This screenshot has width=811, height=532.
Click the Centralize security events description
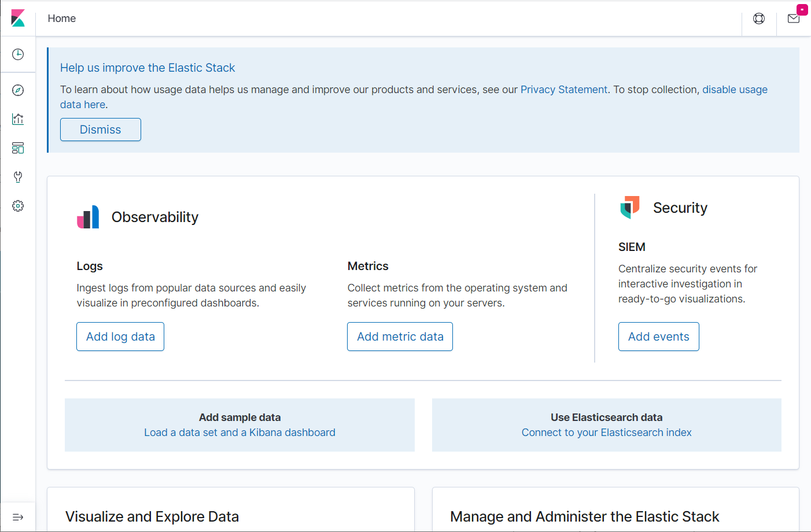point(688,284)
